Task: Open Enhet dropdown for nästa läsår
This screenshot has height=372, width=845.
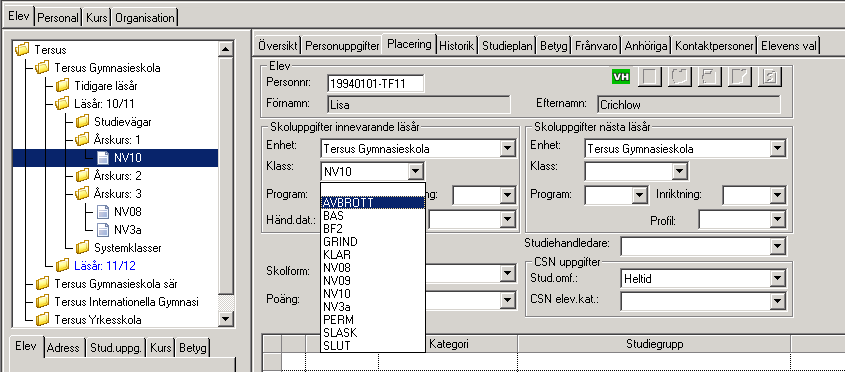Action: [777, 149]
